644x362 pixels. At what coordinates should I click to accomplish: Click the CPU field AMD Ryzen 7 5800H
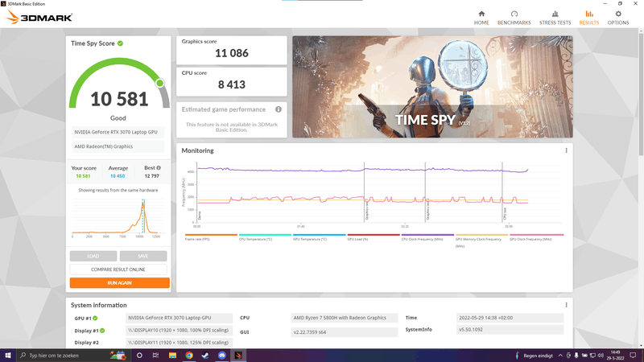(345, 318)
